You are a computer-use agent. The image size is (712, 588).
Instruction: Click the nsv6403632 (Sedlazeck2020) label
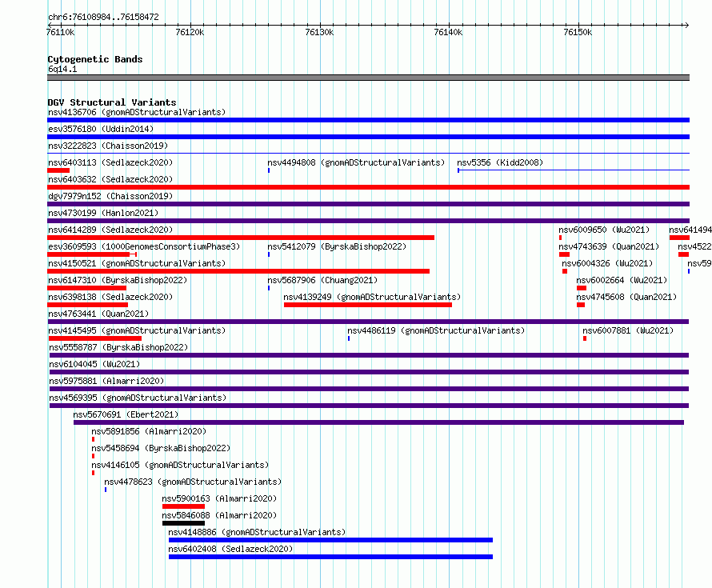point(110,179)
